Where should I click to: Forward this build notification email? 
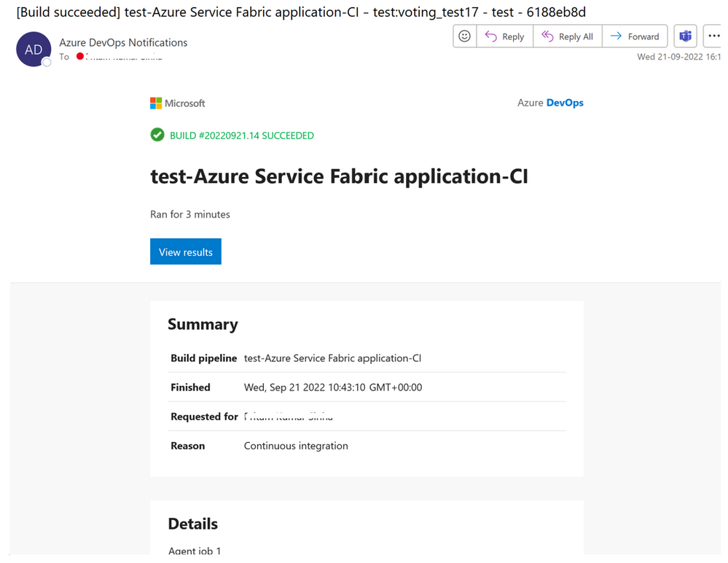pos(634,36)
